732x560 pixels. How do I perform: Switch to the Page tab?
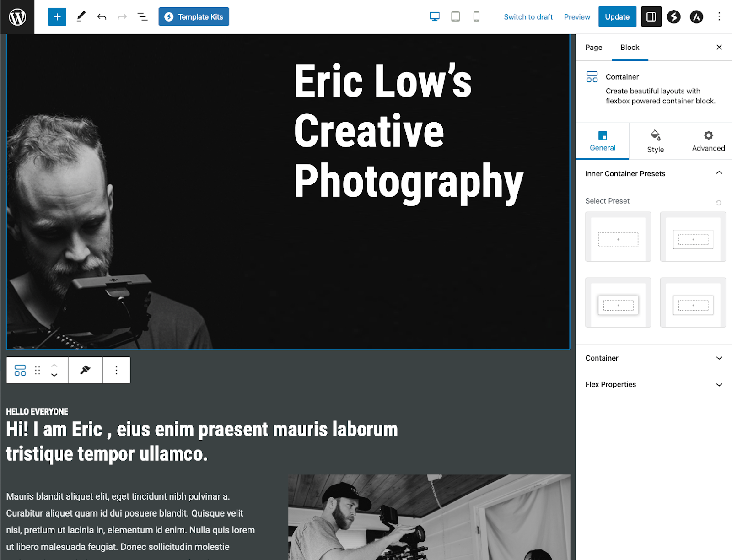(x=593, y=47)
